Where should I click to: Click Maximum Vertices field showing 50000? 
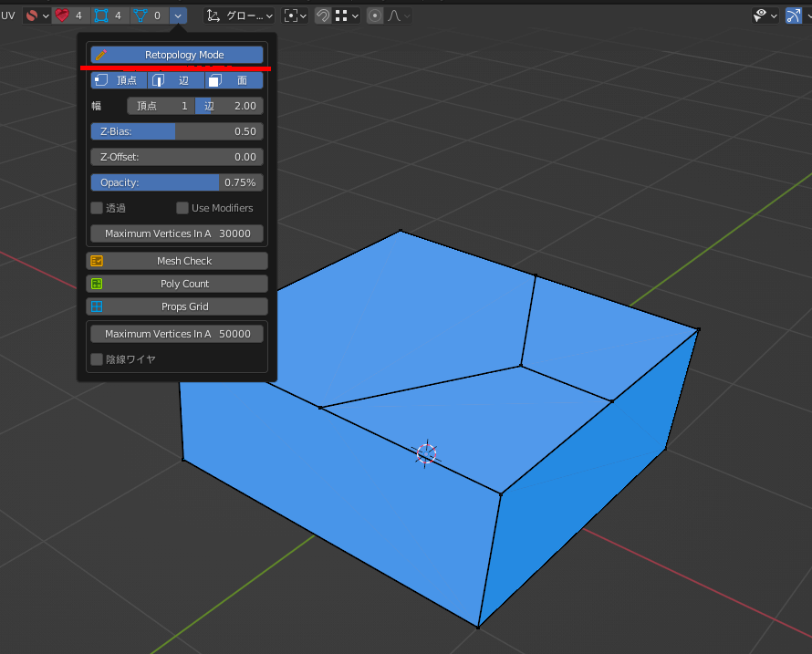[x=177, y=334]
